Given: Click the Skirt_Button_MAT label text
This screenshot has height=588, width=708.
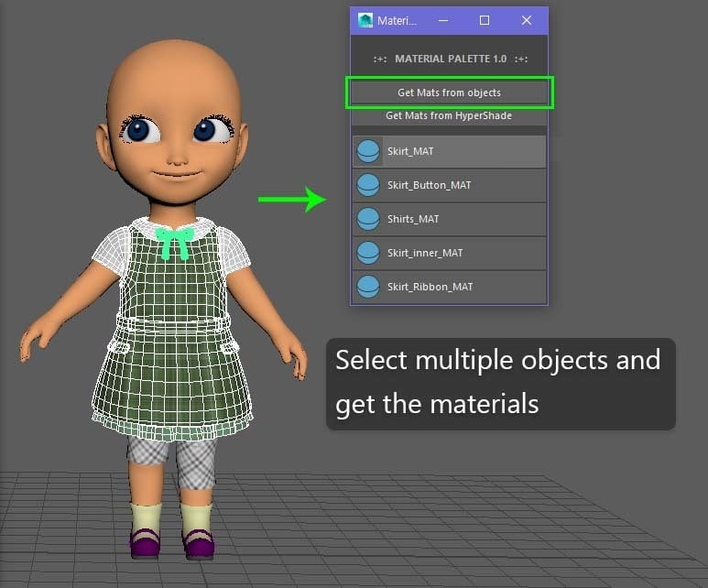Looking at the screenshot, I should [429, 185].
